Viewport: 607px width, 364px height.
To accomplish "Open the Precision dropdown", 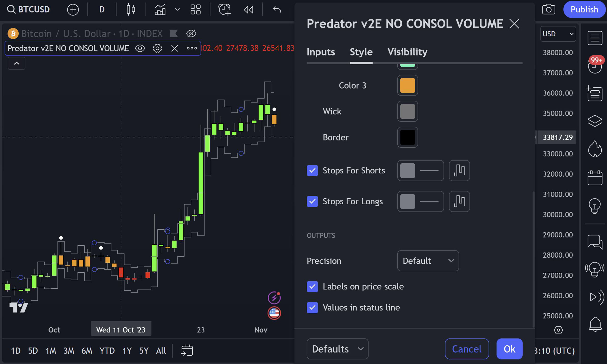I will (x=428, y=261).
